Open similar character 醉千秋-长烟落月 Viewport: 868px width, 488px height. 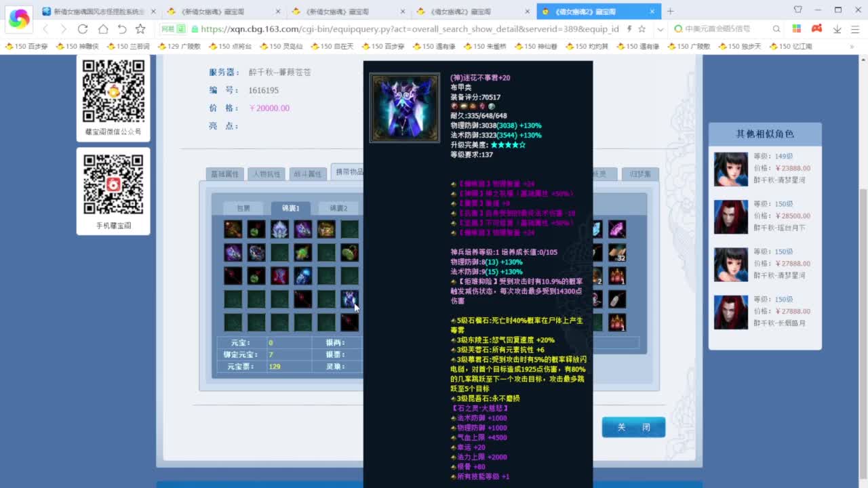765,311
